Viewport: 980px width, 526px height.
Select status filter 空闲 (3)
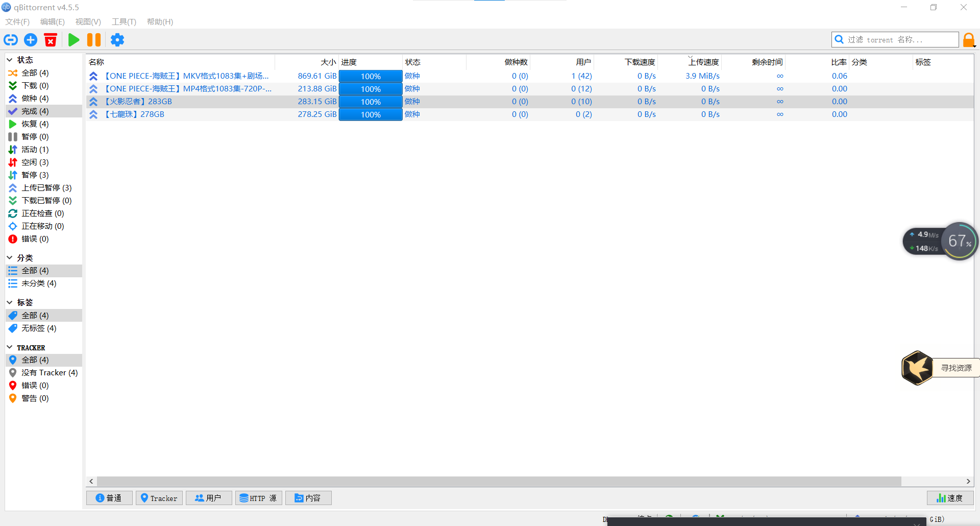point(44,162)
